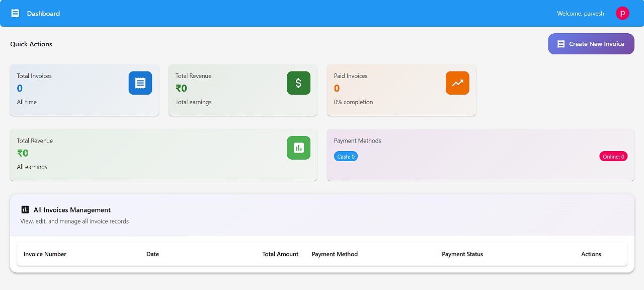Click the Dashboard title in header
Image resolution: width=644 pixels, height=290 pixels.
click(x=43, y=14)
